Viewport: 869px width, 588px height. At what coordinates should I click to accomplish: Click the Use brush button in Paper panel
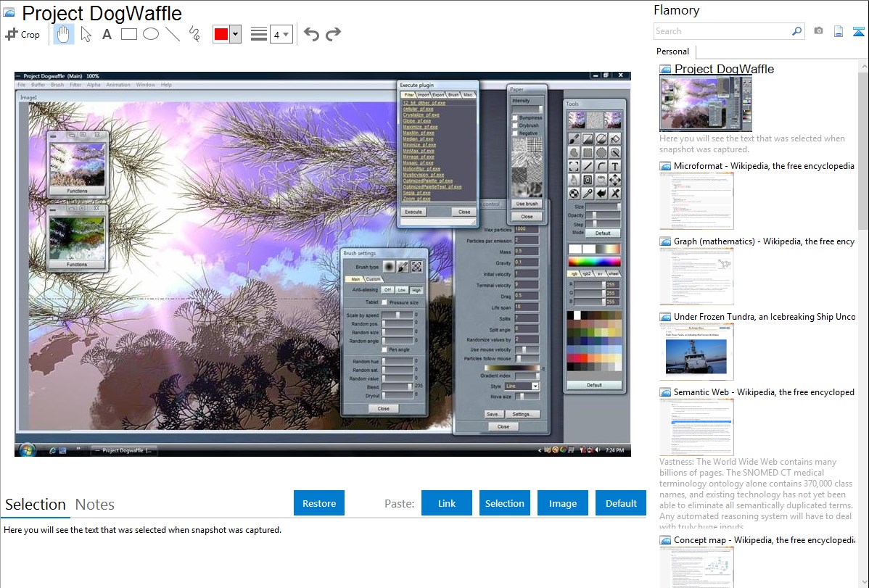click(x=527, y=204)
